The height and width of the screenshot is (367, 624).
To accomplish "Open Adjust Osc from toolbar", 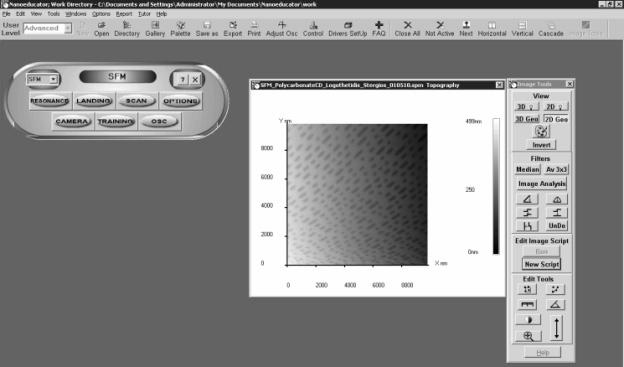I will coord(282,29).
